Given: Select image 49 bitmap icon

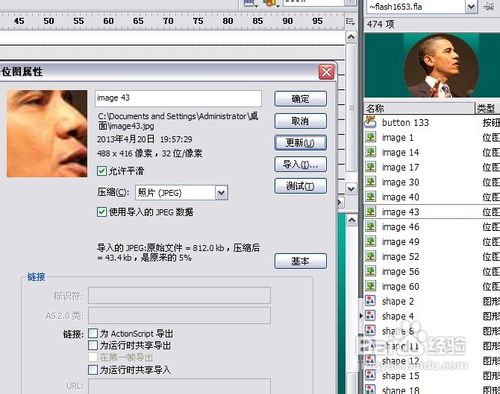Looking at the screenshot, I should [370, 241].
